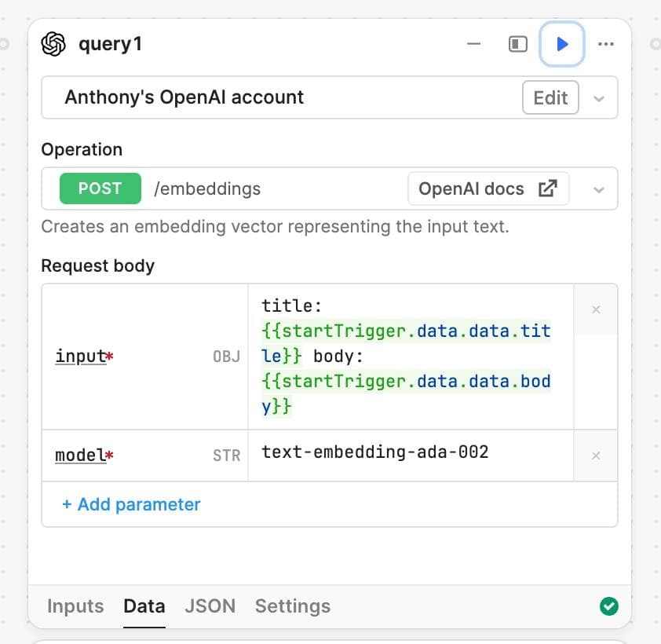Toggle the side panel layout icon
Viewport: 661px width, 644px height.
[x=517, y=44]
